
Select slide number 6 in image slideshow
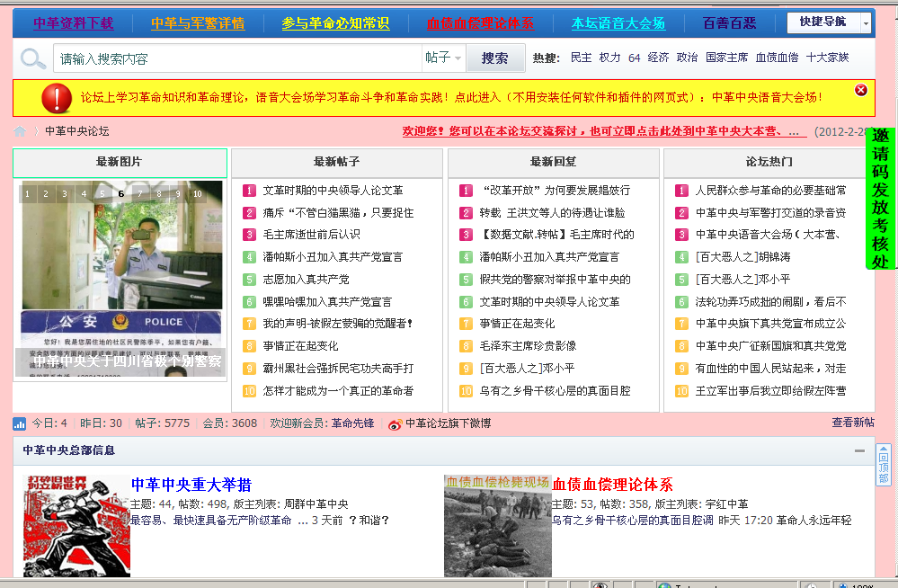pos(120,193)
